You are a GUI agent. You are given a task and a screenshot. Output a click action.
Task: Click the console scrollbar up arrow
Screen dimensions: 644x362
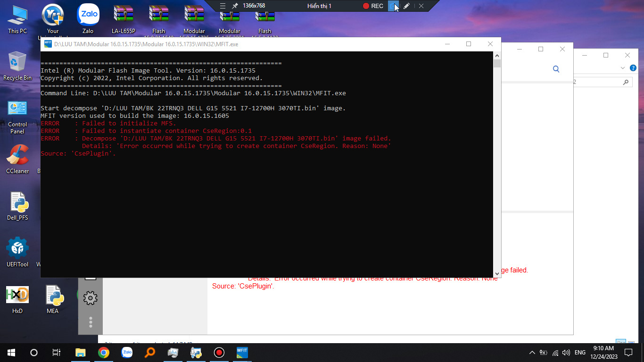(496, 55)
